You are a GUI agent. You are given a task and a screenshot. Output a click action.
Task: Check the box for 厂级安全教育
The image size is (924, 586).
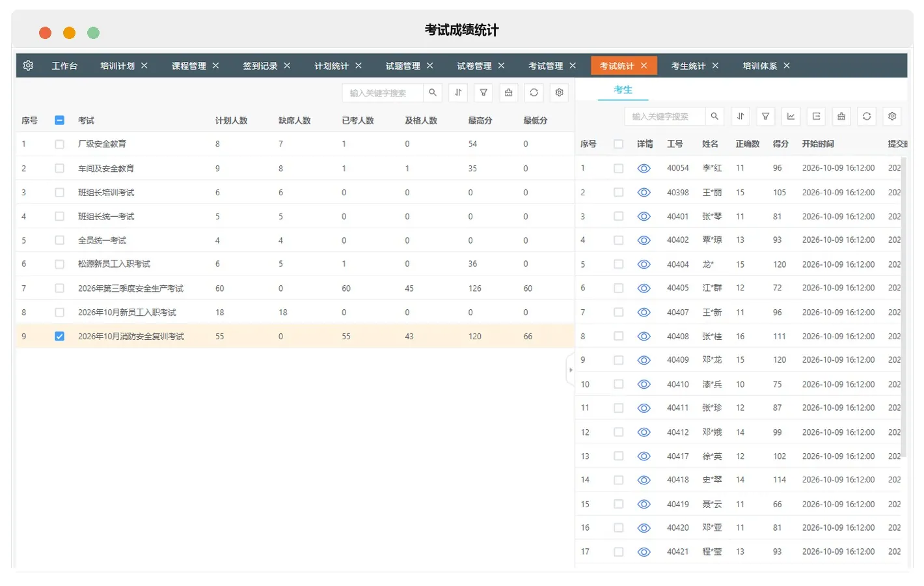coord(60,144)
